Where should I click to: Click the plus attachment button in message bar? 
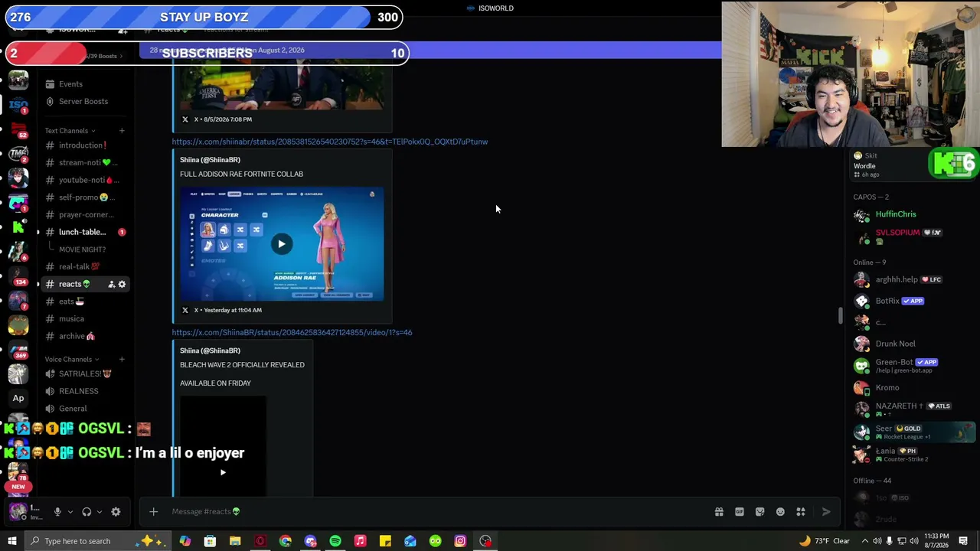[153, 512]
